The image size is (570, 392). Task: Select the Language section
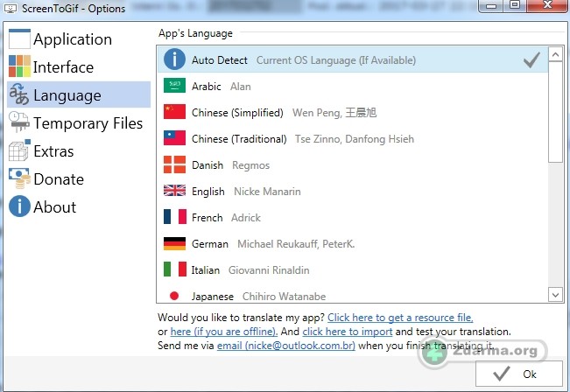pyautogui.click(x=79, y=94)
